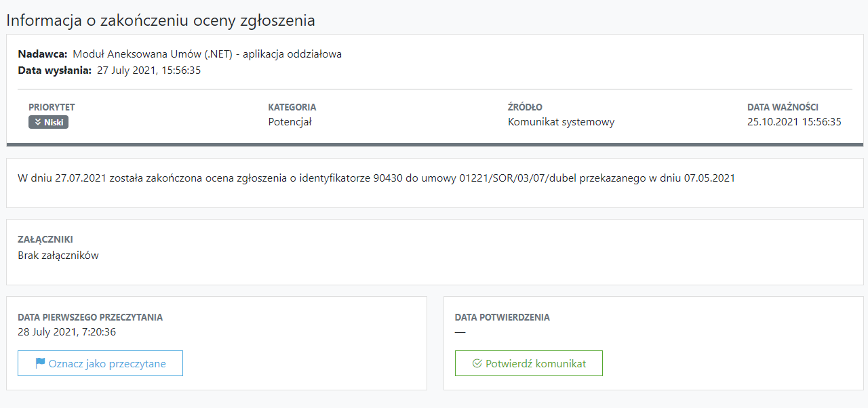
Task: Click the category value 'Potencjał'
Action: (x=290, y=122)
